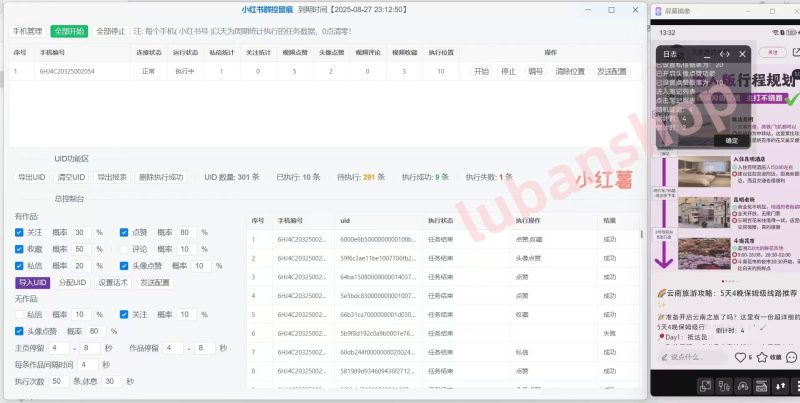This screenshot has width=800, height=403.
Task: Select task row 6 with result 失败
Action: 443,333
